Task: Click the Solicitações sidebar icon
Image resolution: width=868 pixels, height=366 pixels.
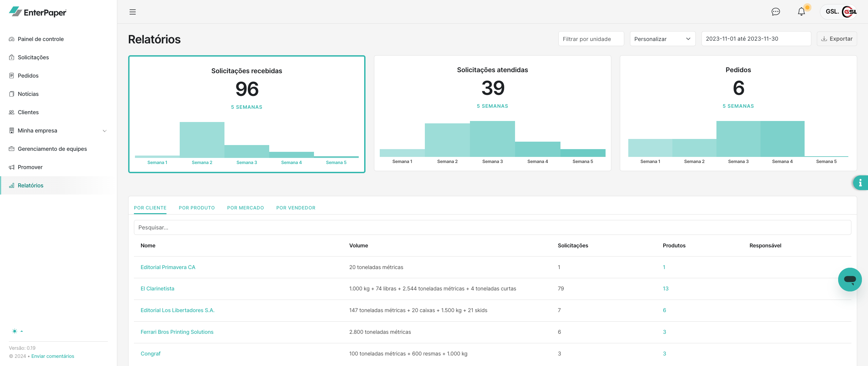Action: [x=12, y=57]
